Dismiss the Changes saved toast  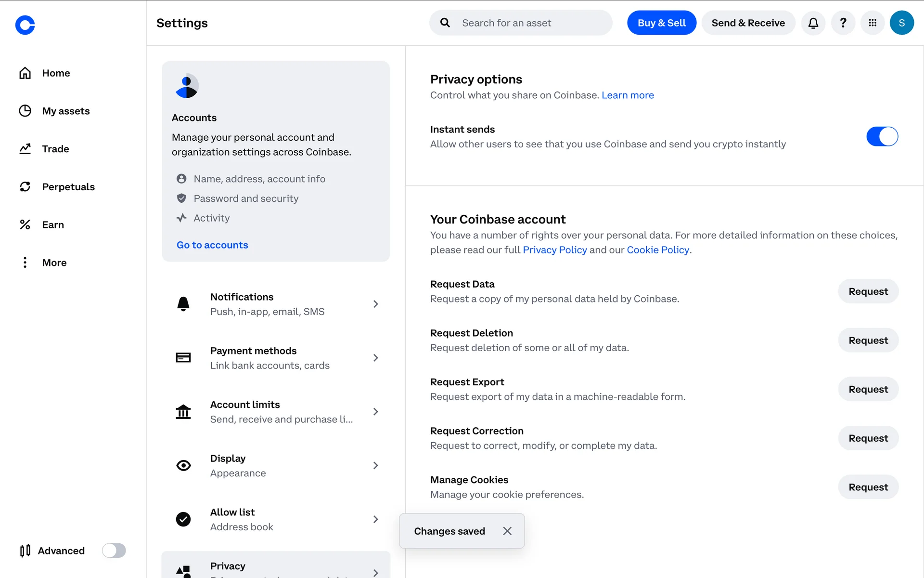click(507, 531)
